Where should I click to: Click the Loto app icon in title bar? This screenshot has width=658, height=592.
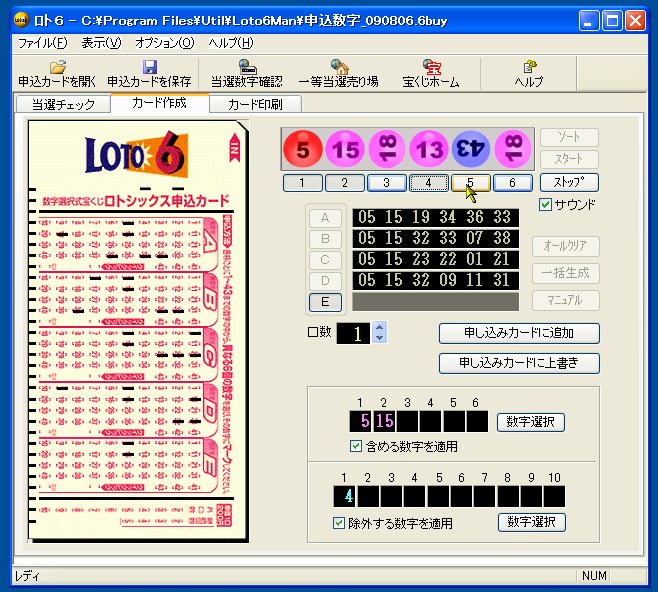tap(21, 20)
